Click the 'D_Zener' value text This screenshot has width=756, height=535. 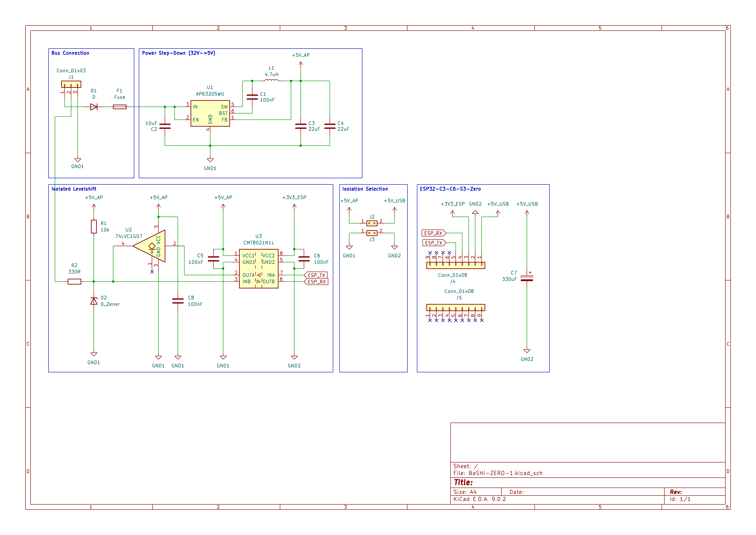point(110,304)
